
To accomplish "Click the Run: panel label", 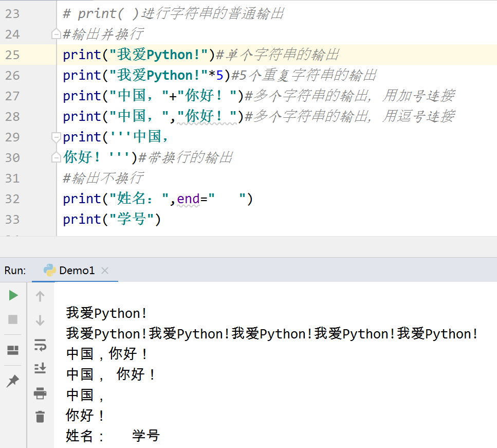I will (x=14, y=271).
